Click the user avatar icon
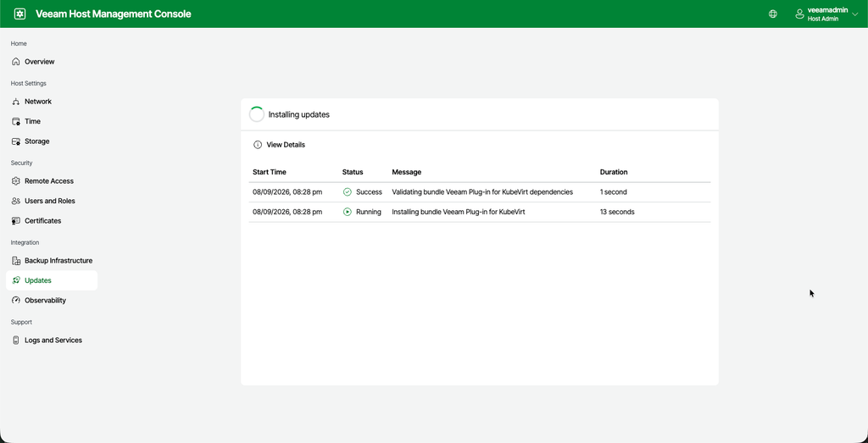This screenshot has height=443, width=868. (x=799, y=14)
